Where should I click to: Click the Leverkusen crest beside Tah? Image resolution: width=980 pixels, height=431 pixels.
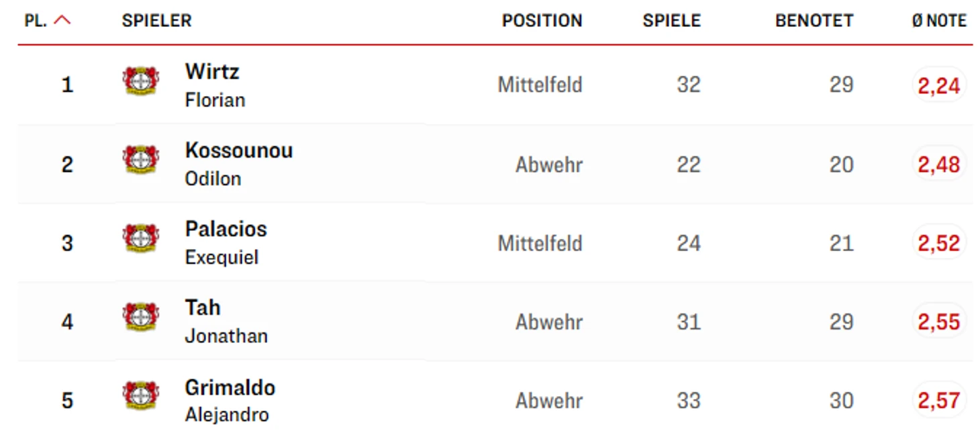point(141,318)
